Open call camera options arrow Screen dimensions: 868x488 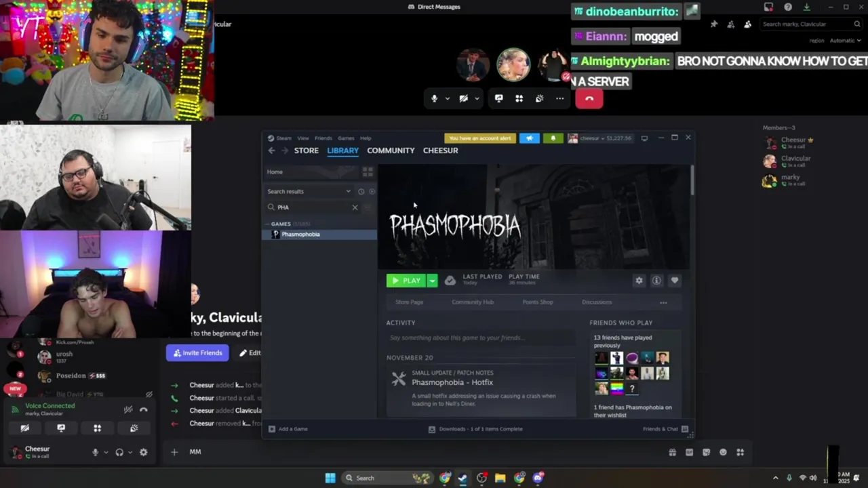pos(477,99)
